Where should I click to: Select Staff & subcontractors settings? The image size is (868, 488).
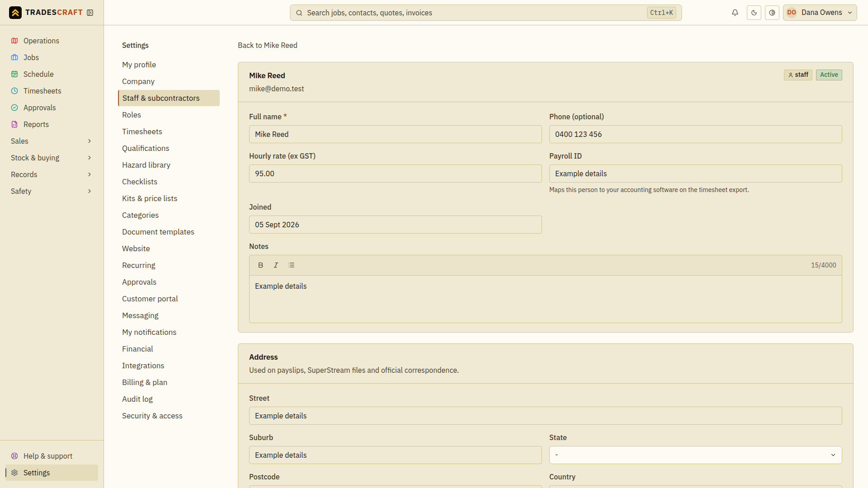click(169, 98)
